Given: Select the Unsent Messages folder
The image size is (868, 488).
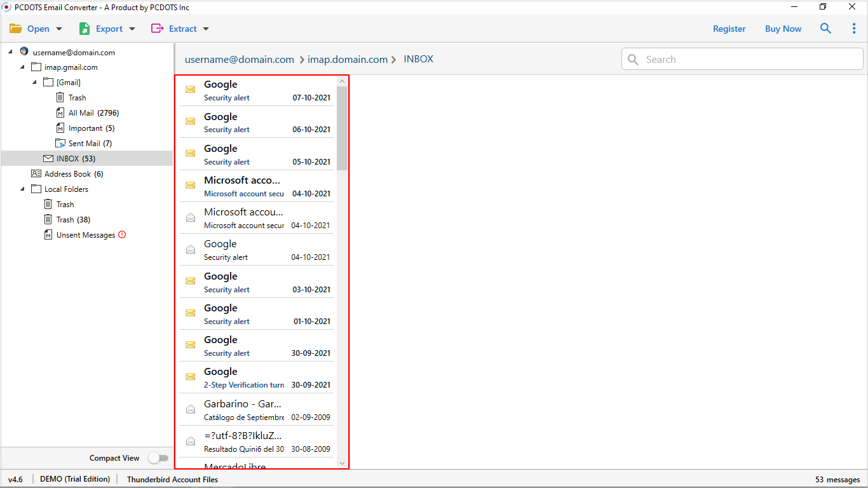Looking at the screenshot, I should (86, 234).
